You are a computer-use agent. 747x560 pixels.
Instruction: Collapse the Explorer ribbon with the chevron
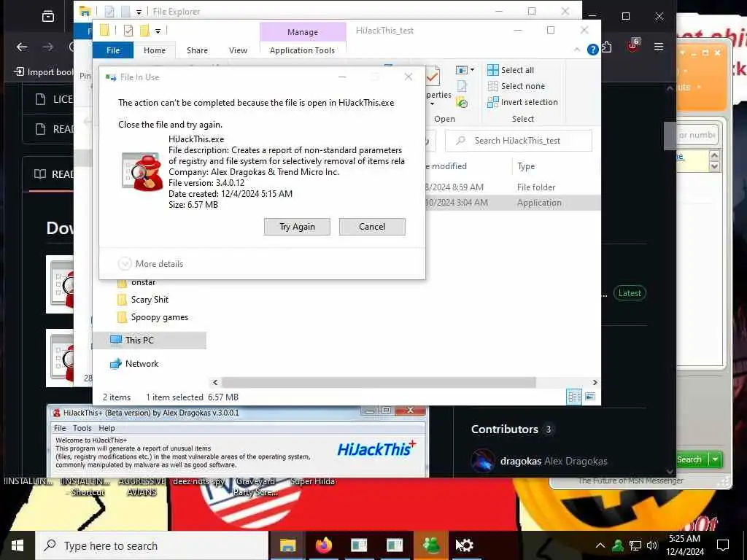coord(577,50)
